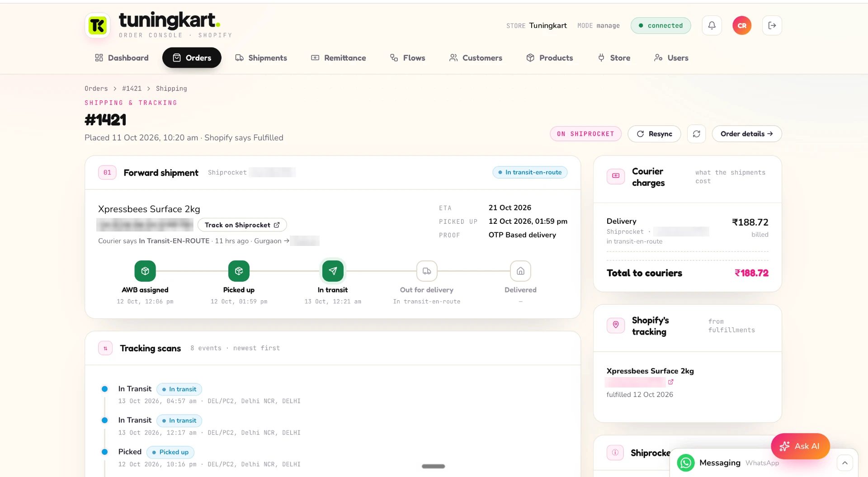Open the Customers tab
Viewport: 868px width, 477px height.
(x=476, y=58)
